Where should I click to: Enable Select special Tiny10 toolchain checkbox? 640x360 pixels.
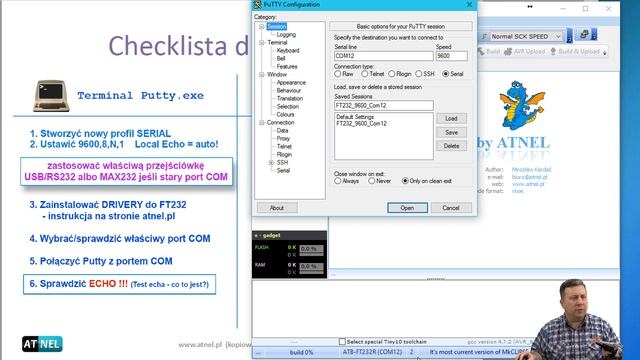[342, 342]
